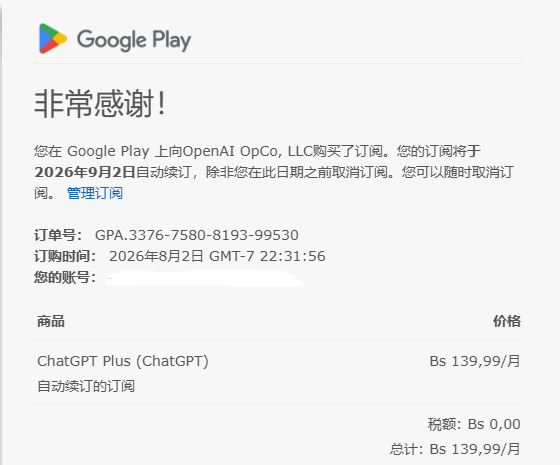The image size is (560, 465).
Task: Click the ChatGPT Plus (ChatGPT) item name
Action: [x=123, y=361]
